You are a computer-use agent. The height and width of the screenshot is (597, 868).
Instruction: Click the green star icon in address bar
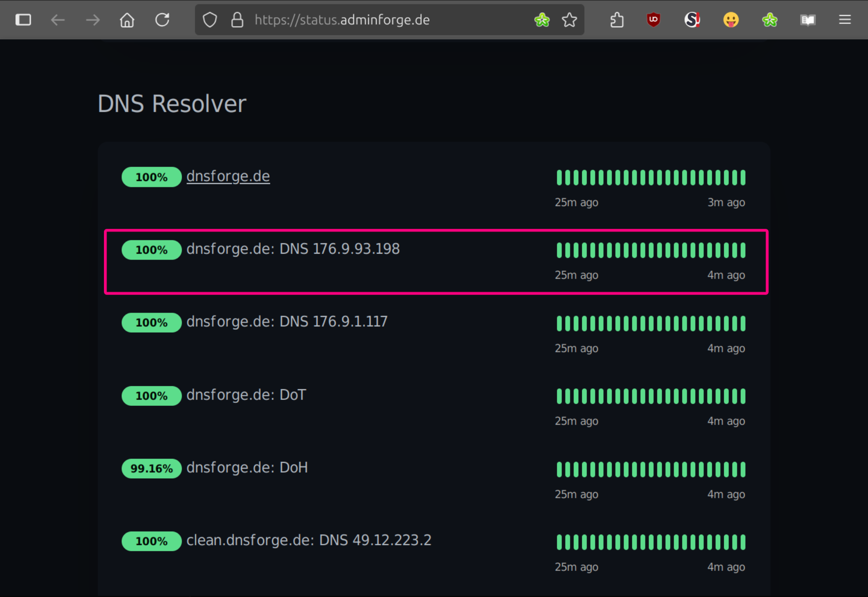point(542,20)
